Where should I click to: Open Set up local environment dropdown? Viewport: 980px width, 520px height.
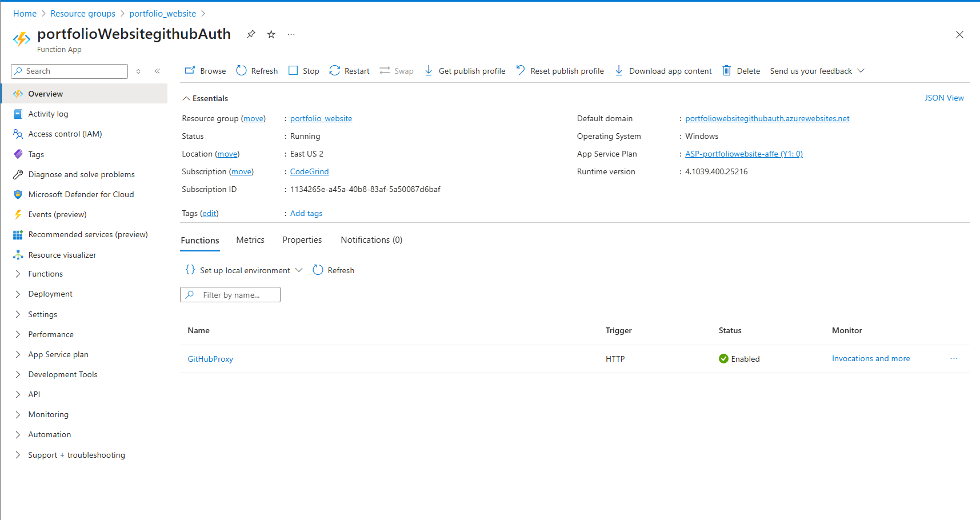(x=244, y=270)
